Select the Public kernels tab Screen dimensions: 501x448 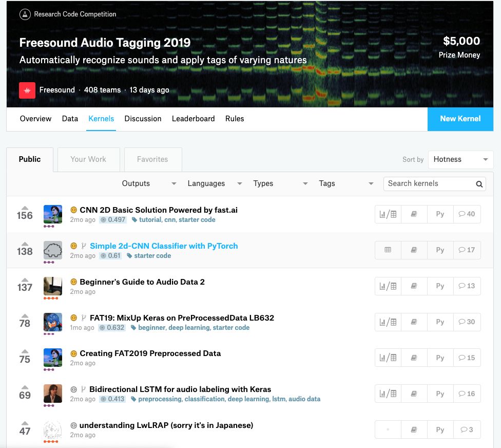pyautogui.click(x=30, y=160)
